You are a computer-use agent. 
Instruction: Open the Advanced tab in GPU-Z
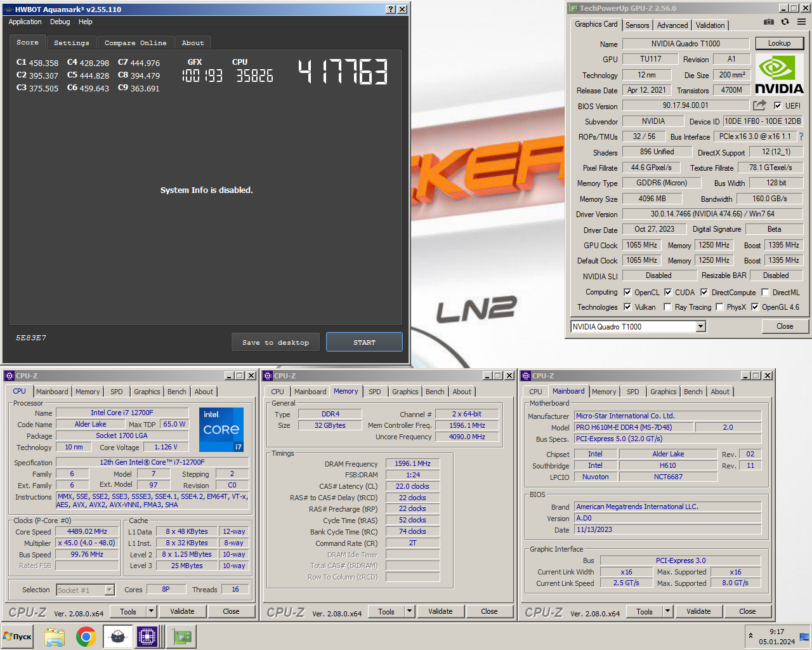(x=672, y=25)
